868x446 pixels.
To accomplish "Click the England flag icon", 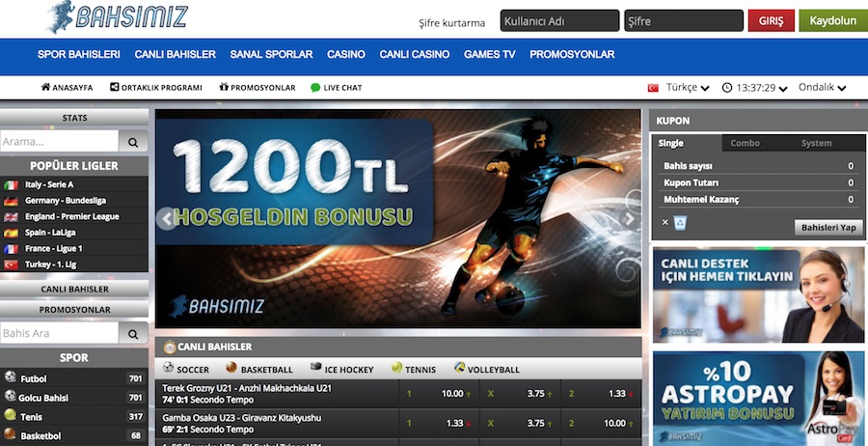I will [11, 217].
